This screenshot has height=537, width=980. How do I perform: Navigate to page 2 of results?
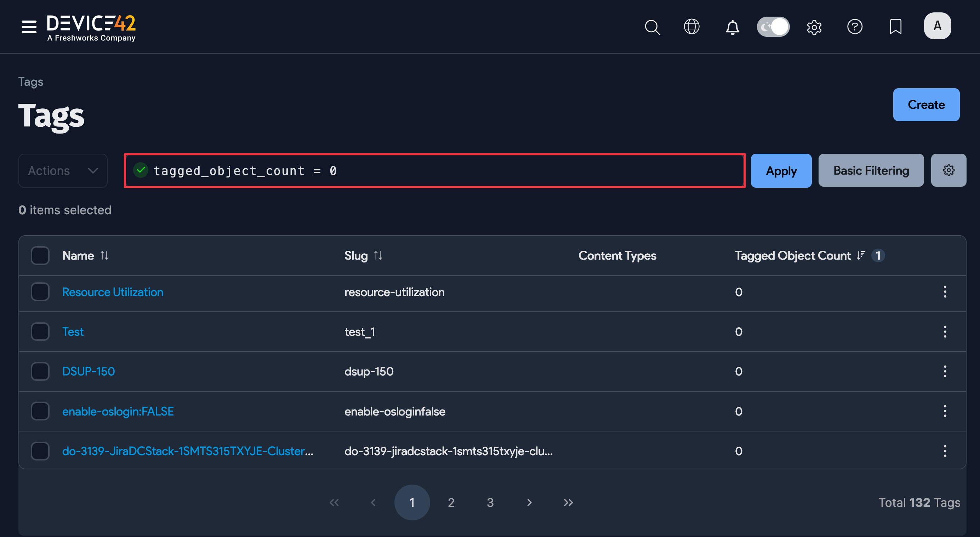[451, 502]
